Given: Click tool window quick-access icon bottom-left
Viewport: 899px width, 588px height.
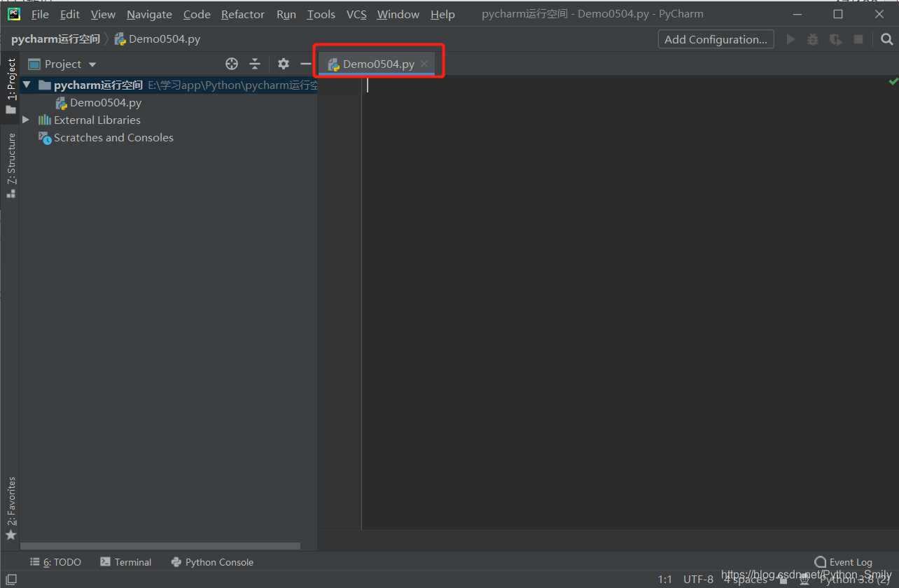Looking at the screenshot, I should pyautogui.click(x=11, y=580).
